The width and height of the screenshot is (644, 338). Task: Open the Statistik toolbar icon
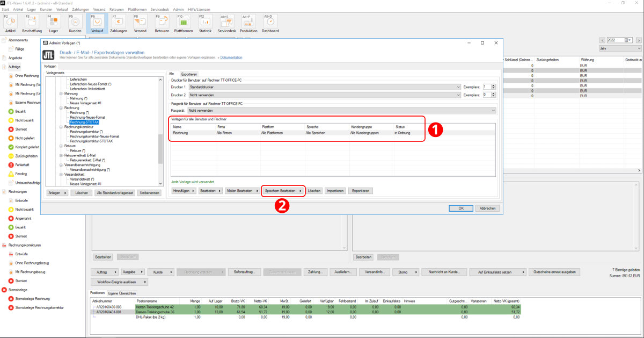click(x=205, y=23)
